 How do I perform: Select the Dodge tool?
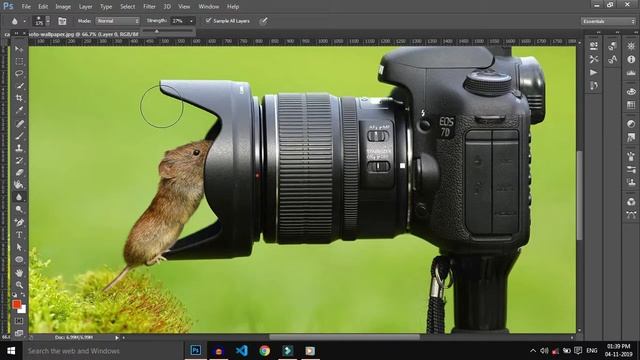click(19, 209)
